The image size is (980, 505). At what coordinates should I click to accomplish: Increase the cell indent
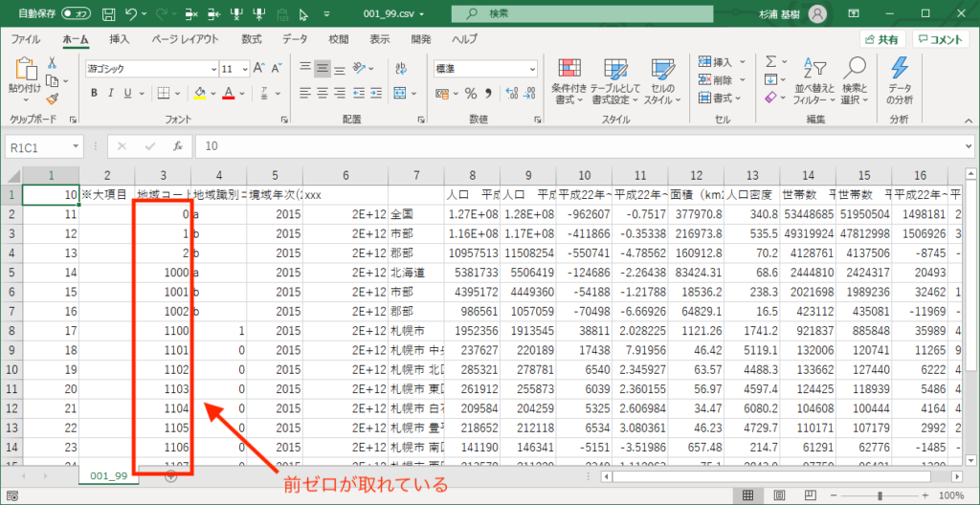[376, 93]
